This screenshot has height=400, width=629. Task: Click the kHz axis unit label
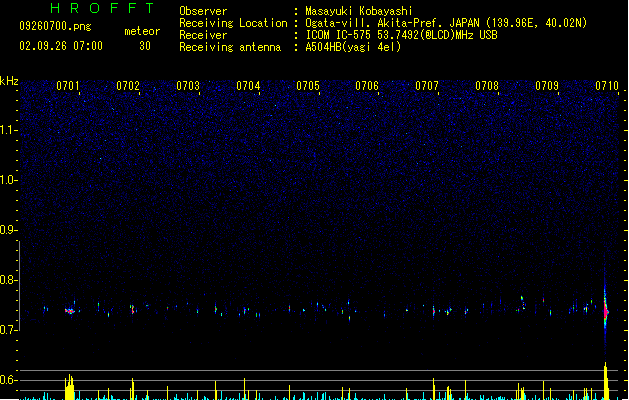click(9, 81)
